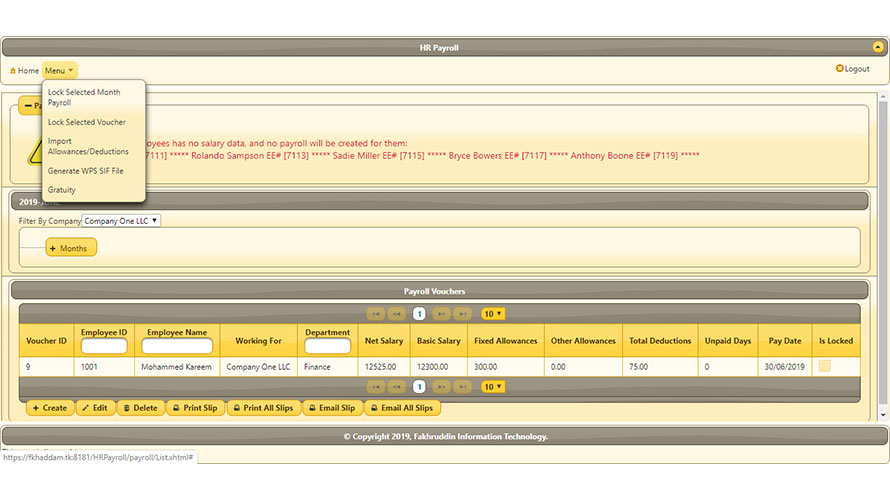Sort by Working For column header

[258, 341]
